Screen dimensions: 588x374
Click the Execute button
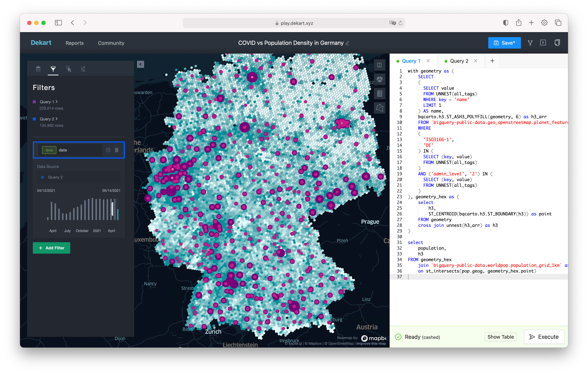pyautogui.click(x=544, y=337)
